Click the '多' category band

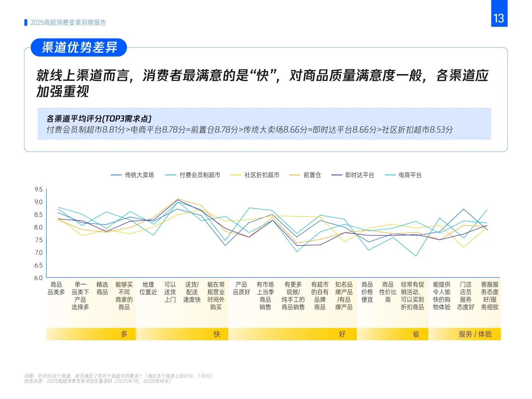(x=91, y=334)
